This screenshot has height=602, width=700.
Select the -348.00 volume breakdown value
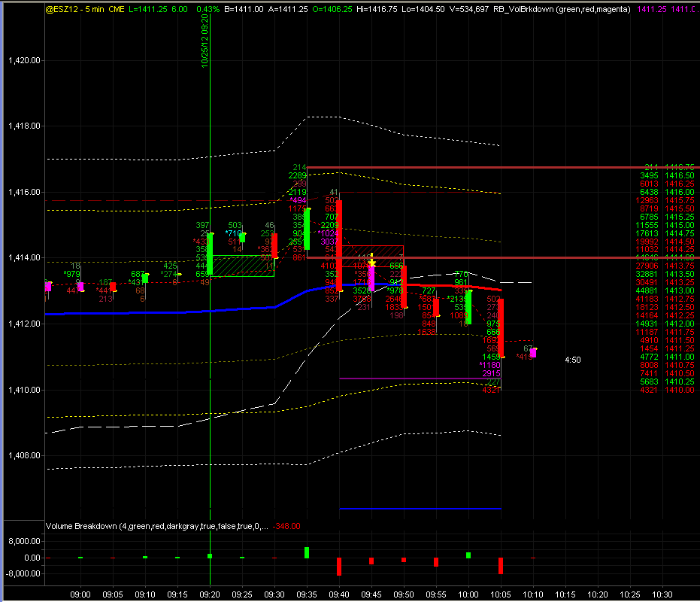(286, 526)
